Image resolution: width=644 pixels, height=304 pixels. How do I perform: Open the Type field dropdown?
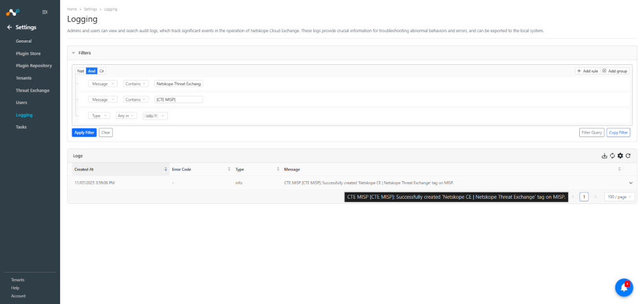point(99,116)
